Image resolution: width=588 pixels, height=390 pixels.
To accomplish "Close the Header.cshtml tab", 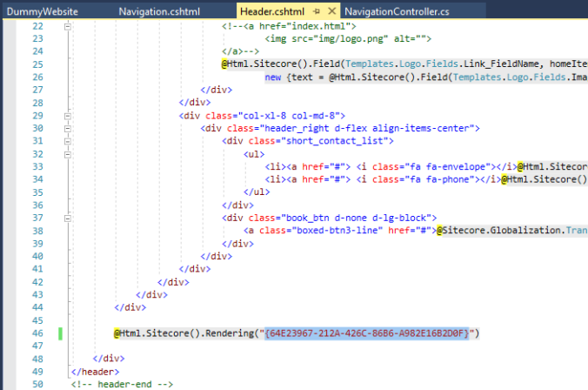I will 333,10.
